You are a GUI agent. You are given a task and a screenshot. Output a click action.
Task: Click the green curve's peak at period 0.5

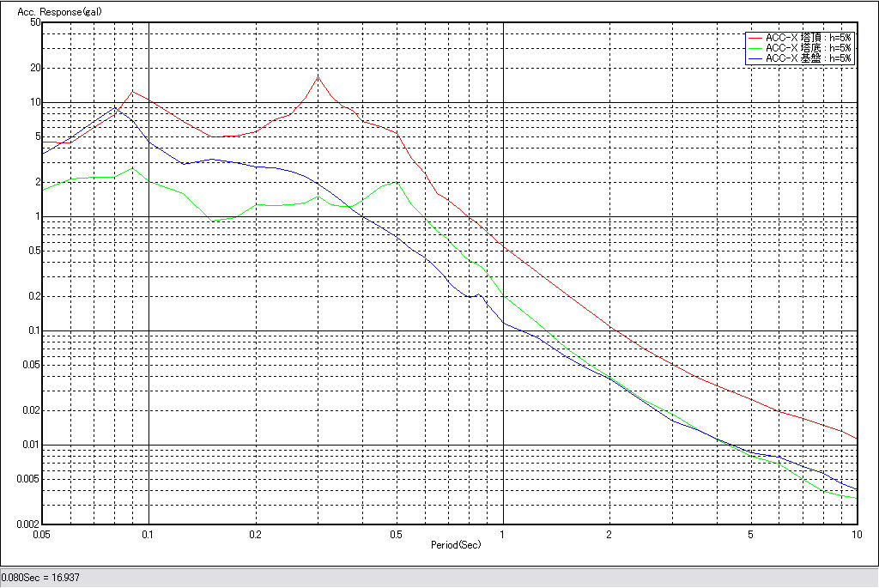[x=395, y=181]
